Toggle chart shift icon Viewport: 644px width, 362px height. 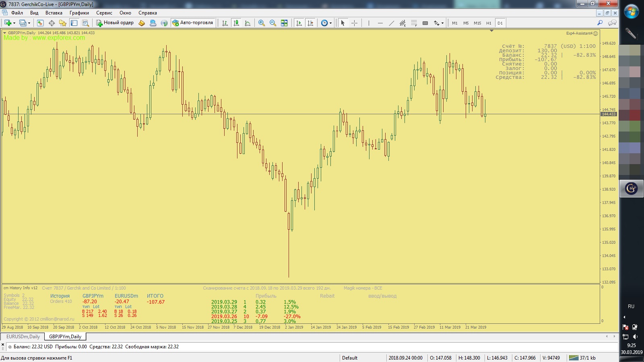(310, 23)
